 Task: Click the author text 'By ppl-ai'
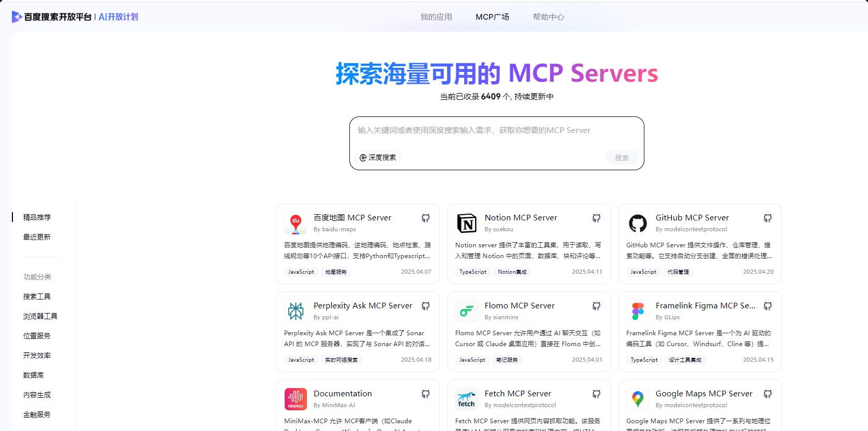[x=326, y=317]
